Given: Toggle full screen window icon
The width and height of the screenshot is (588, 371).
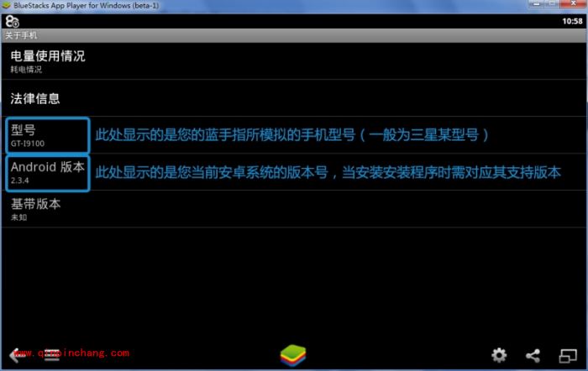Looking at the screenshot, I should (x=568, y=356).
